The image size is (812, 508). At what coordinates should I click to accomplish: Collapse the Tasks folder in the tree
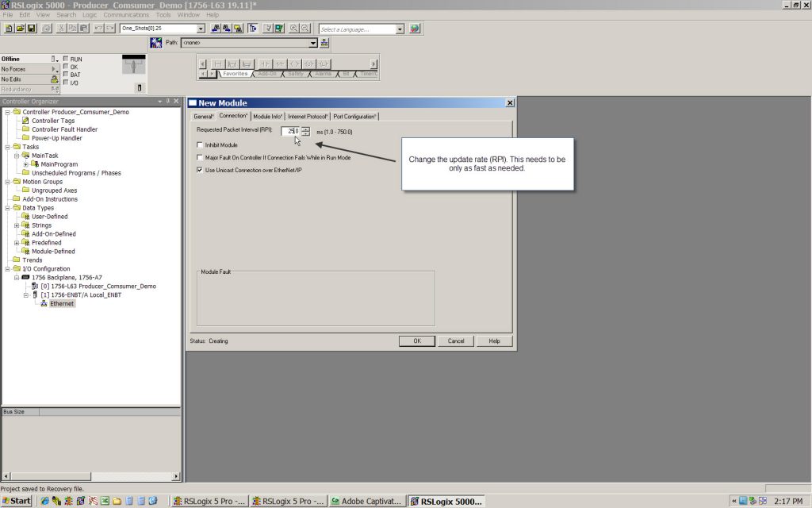(x=8, y=147)
